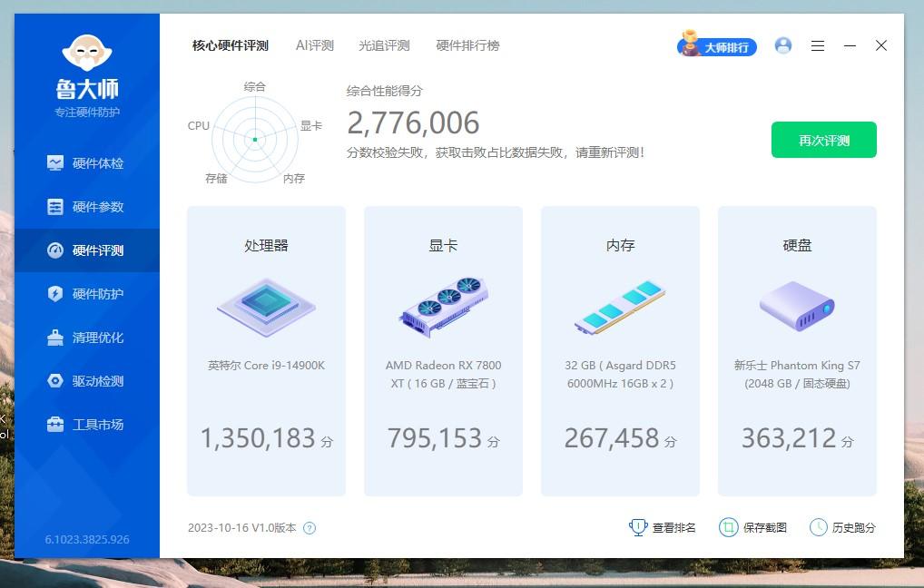Switch to the 硬件排行榜 tab
Image resolution: width=924 pixels, height=588 pixels.
point(467,45)
